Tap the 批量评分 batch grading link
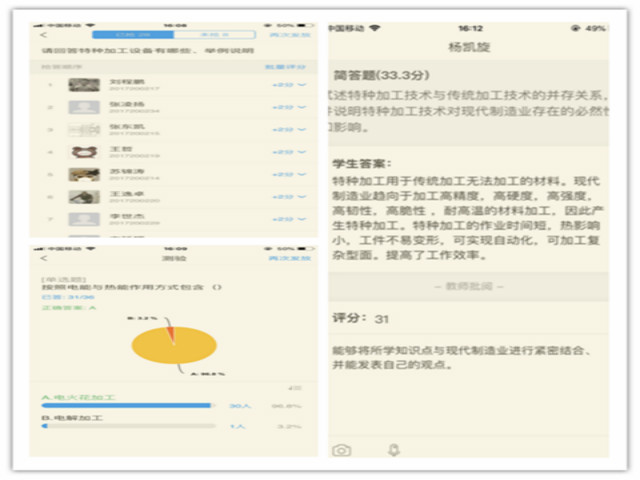 pos(285,67)
